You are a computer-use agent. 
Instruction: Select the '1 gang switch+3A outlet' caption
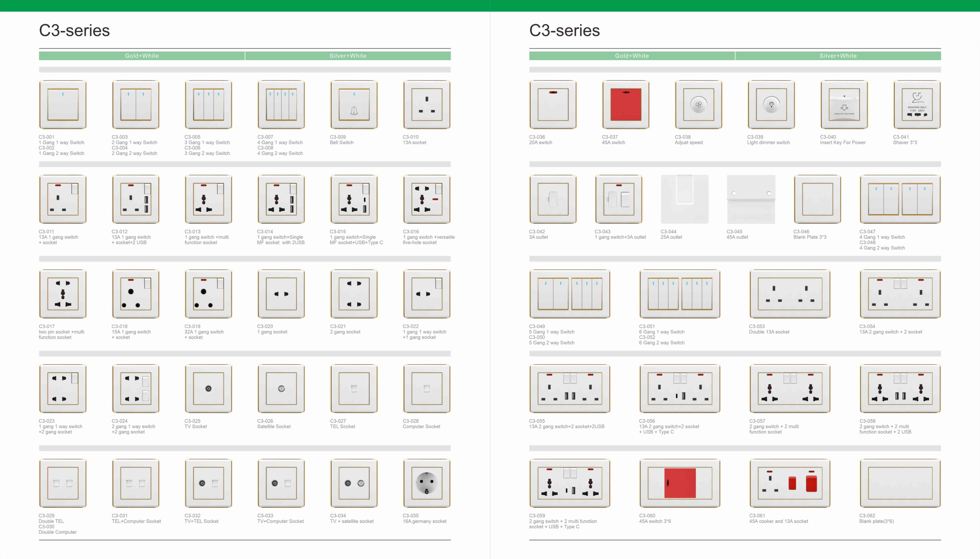coord(620,237)
